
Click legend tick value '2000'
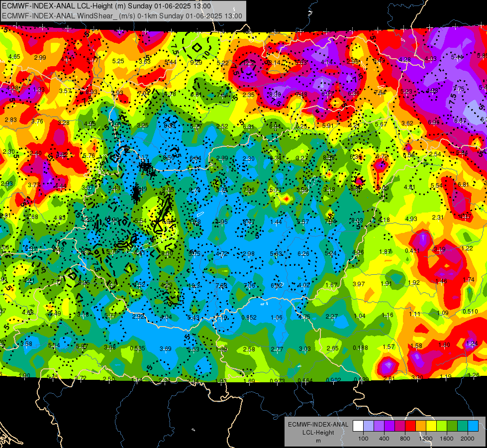pos(468,439)
